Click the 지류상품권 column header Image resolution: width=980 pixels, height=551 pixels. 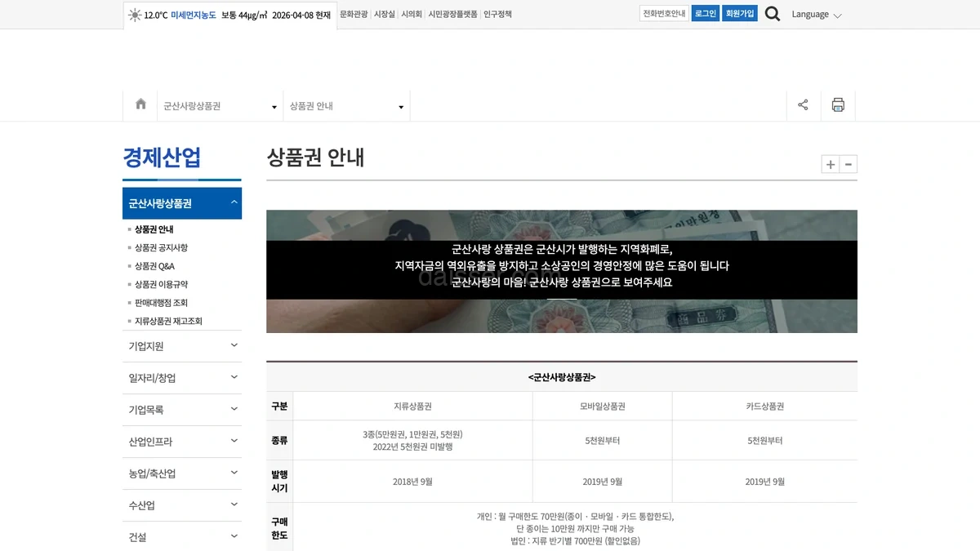(x=412, y=407)
